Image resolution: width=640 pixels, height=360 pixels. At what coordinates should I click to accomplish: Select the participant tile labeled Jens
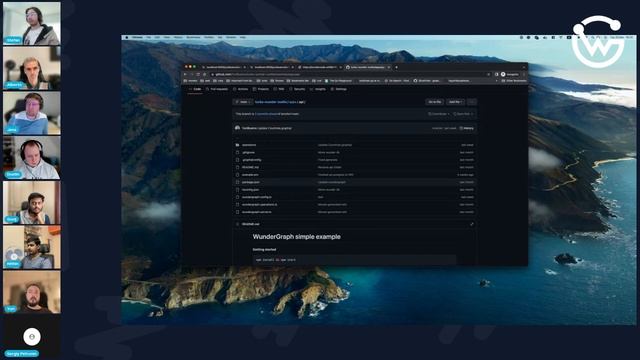31,113
